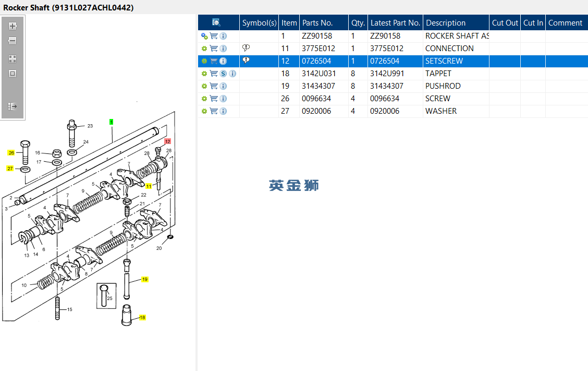Viewport: 588px width, 371px height.
Task: Select yellow callout 18 on the diagram
Action: [x=142, y=318]
